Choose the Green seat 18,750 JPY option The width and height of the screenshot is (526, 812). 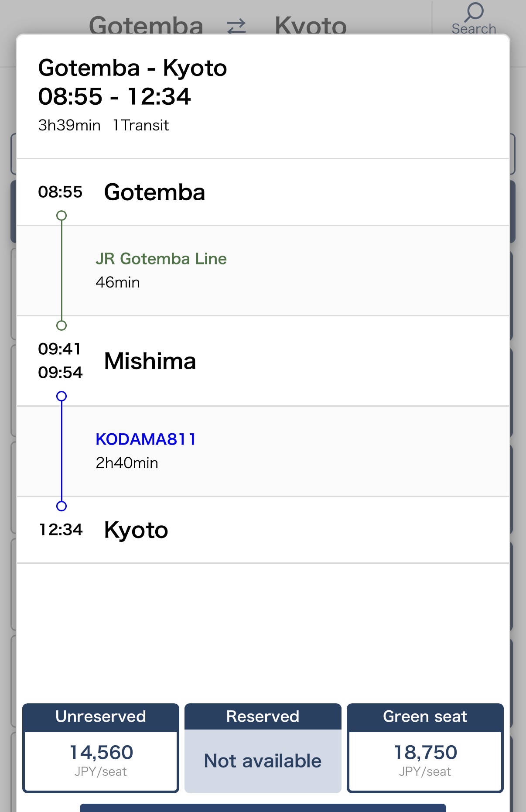425,748
